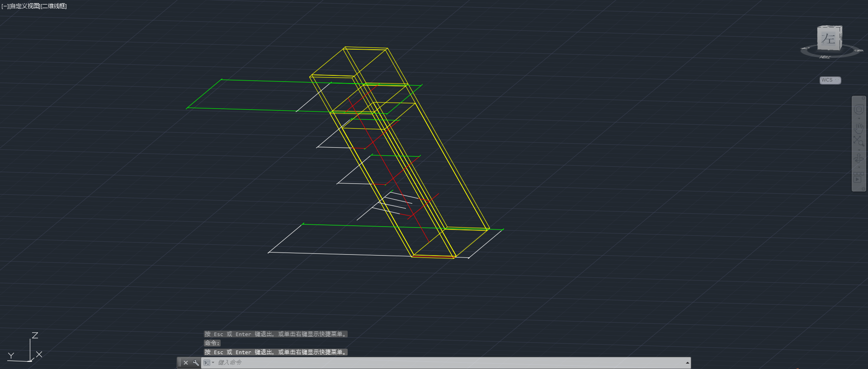Click the UCS icon at the origin
868x369 pixels.
(30, 360)
